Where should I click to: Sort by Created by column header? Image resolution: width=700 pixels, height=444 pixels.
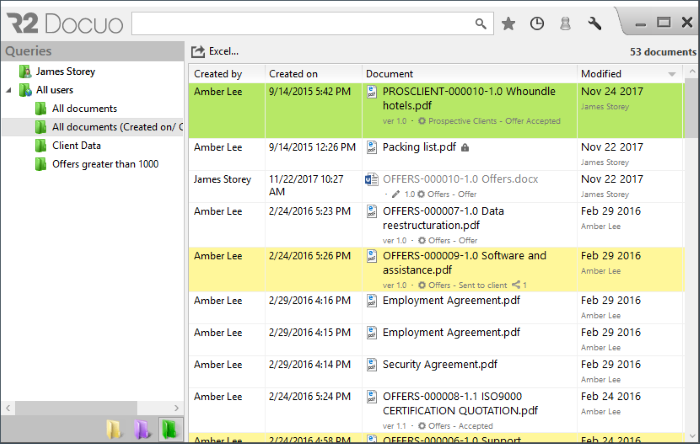coord(227,74)
